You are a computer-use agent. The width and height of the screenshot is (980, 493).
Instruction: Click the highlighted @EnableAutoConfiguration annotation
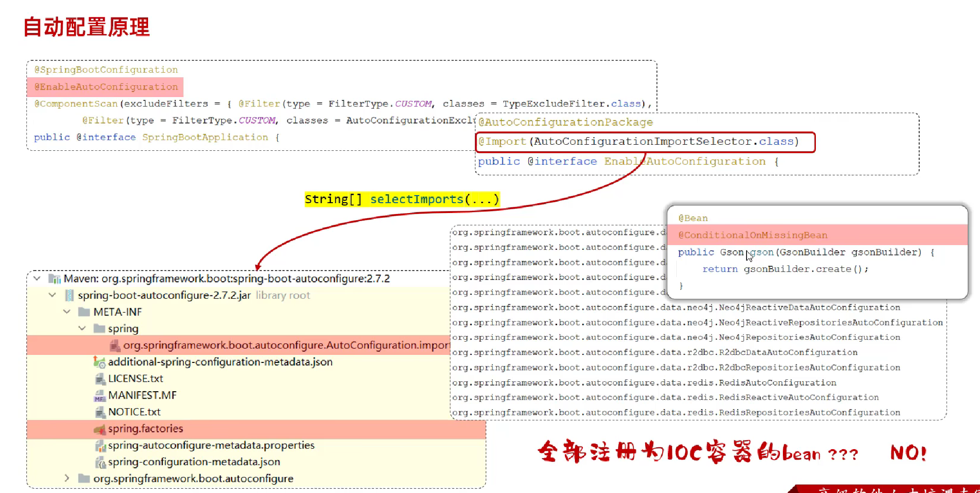click(106, 87)
